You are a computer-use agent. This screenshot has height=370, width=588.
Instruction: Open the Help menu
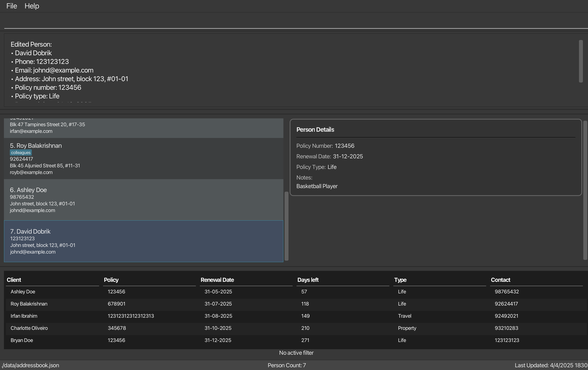[32, 6]
